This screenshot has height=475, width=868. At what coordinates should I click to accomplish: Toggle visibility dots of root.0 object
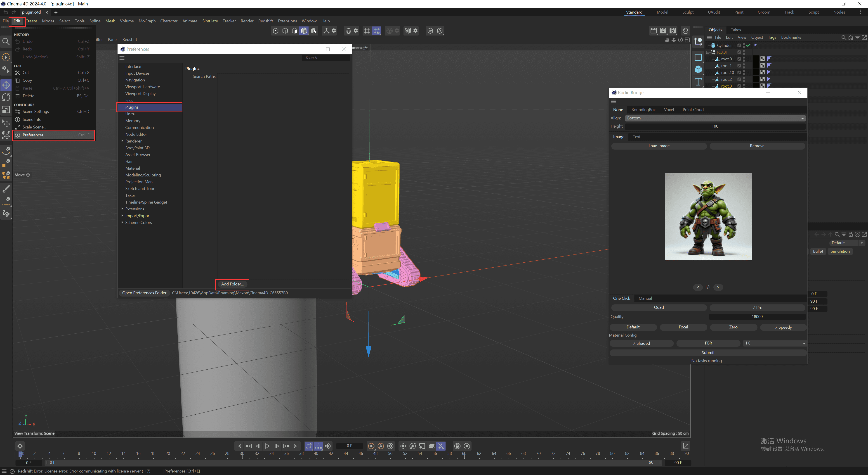[x=744, y=59]
